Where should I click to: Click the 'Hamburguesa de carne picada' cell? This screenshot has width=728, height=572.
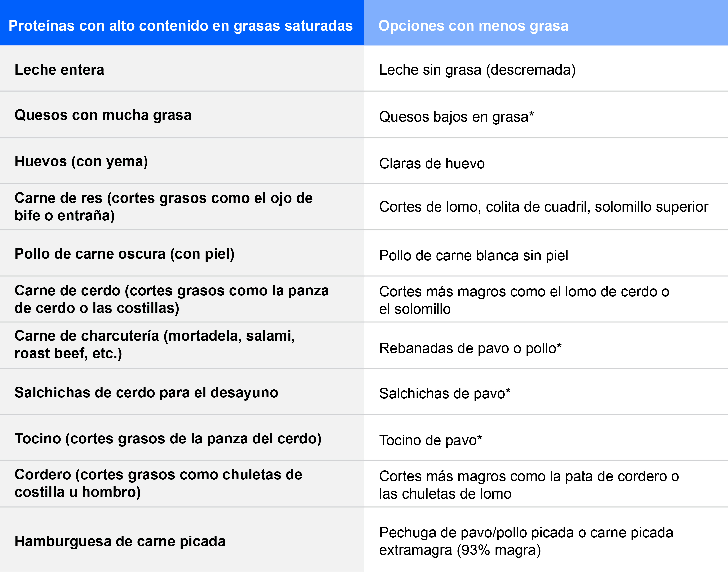click(120, 541)
